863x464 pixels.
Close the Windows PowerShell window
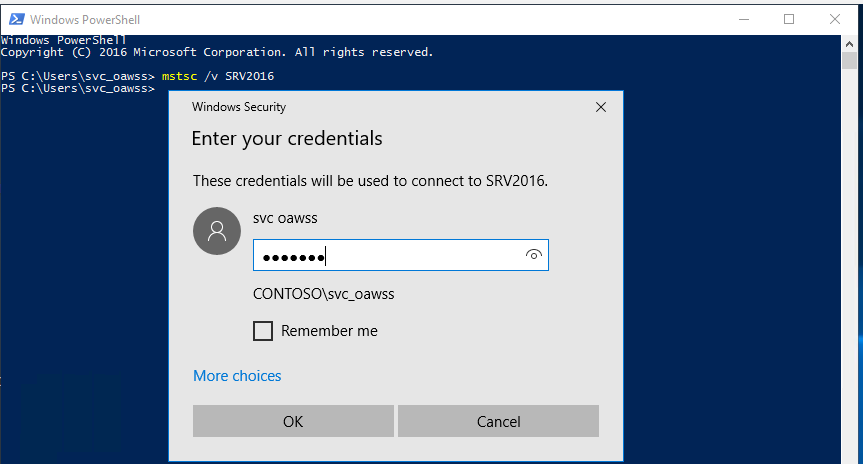[835, 19]
